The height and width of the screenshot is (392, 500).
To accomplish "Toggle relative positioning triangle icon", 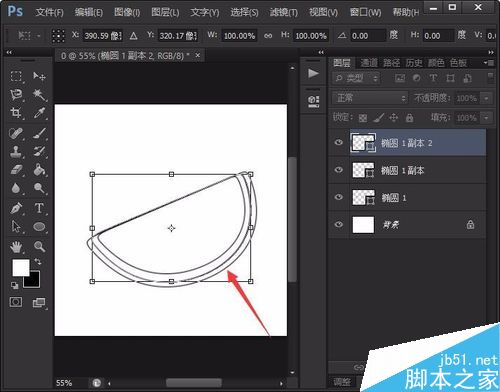I will click(x=133, y=36).
